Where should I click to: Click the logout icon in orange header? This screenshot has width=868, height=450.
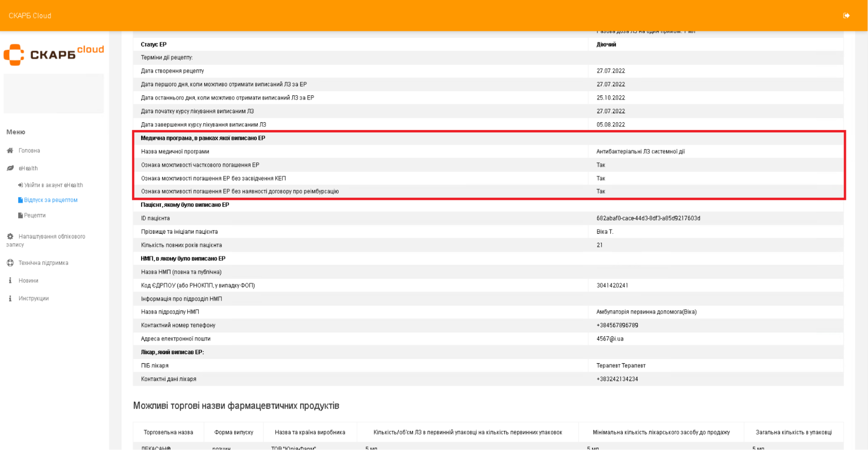pos(846,15)
